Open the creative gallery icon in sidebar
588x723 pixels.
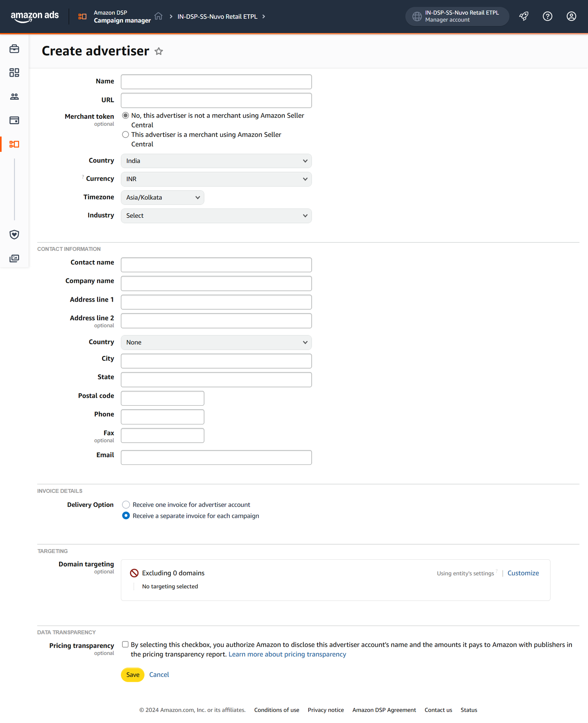click(x=14, y=259)
